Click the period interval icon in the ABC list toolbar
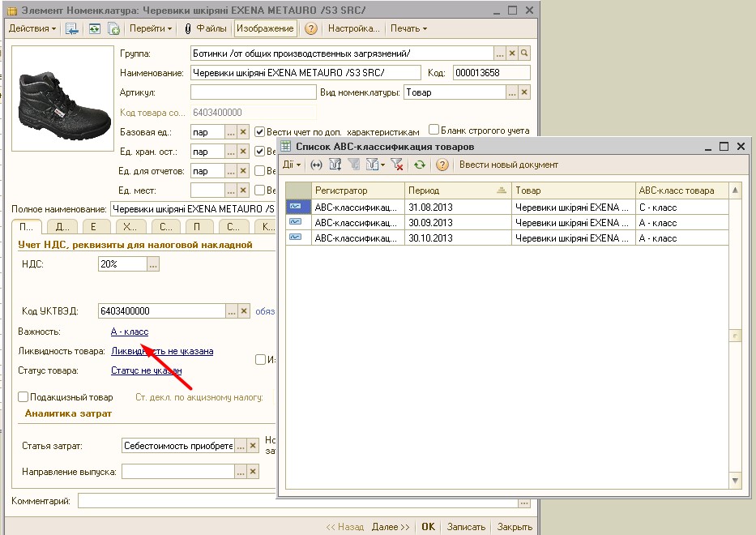 point(316,165)
